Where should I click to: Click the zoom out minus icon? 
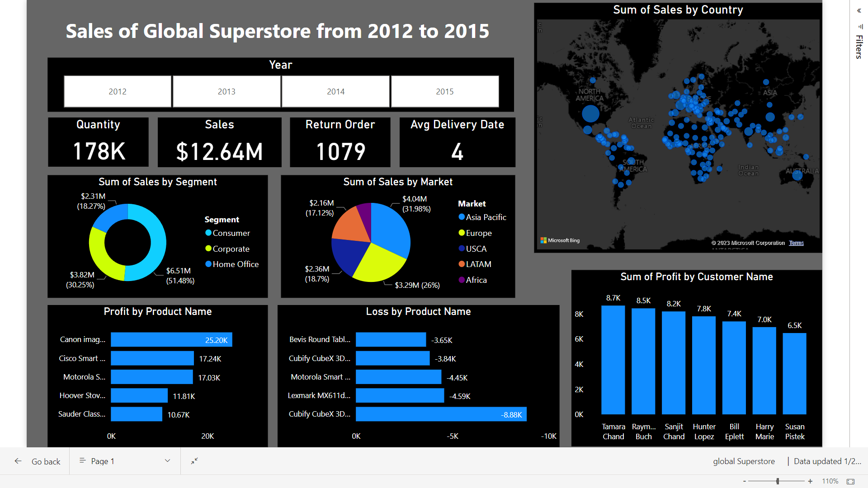745,481
